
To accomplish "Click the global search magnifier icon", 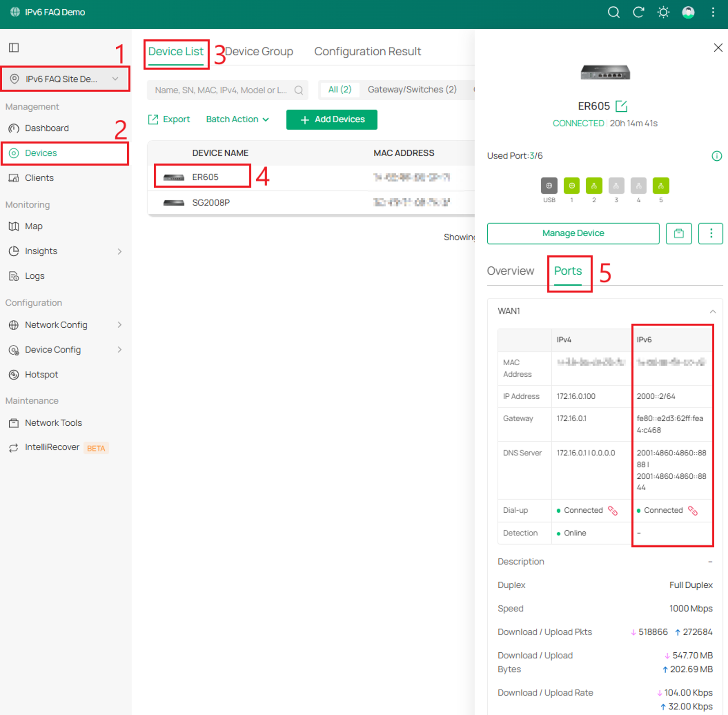I will 614,12.
